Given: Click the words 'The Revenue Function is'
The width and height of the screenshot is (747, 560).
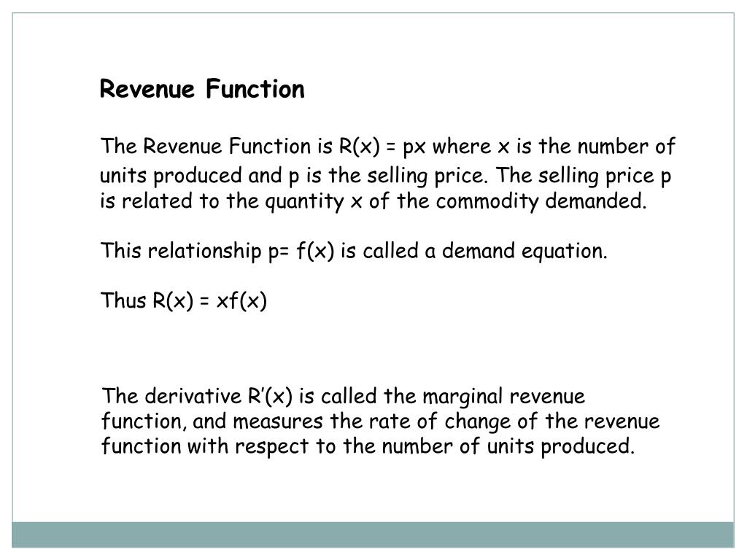Looking at the screenshot, I should pos(216,146).
